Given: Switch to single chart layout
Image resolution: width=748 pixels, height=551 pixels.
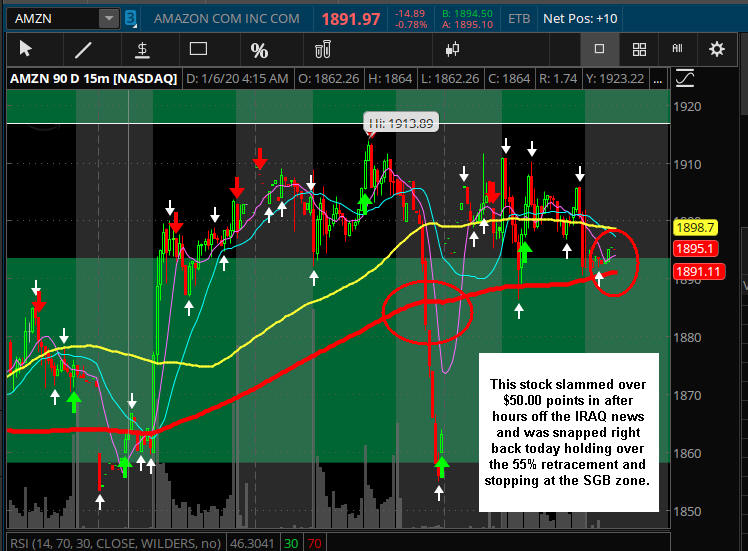Looking at the screenshot, I should coord(600,49).
